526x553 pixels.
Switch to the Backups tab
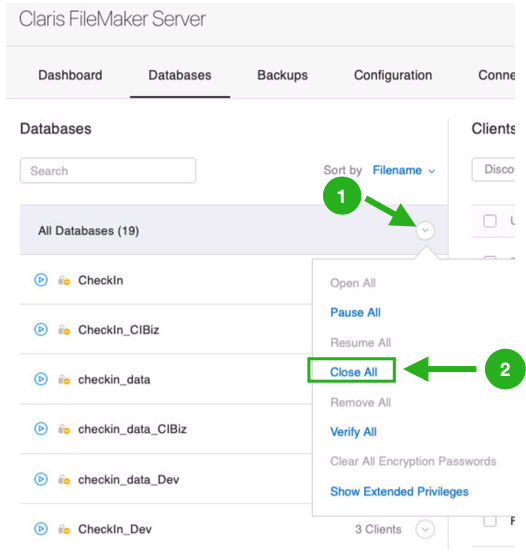[282, 75]
